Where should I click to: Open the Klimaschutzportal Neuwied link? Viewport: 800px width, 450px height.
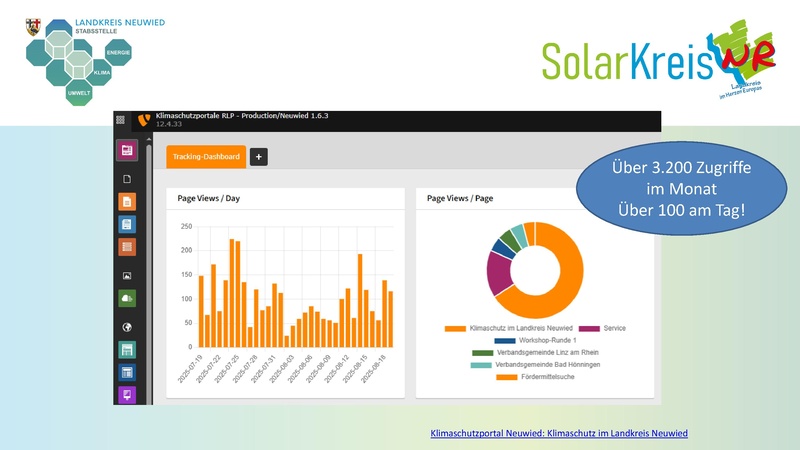point(558,433)
